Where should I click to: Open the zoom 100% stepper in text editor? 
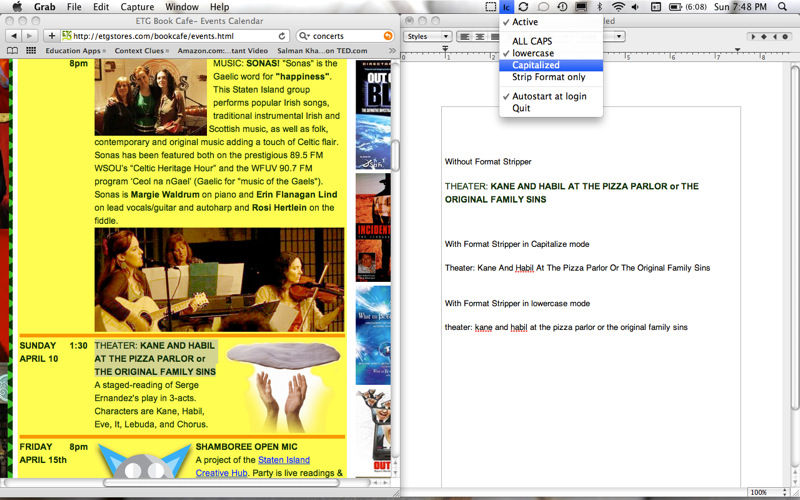tap(785, 492)
